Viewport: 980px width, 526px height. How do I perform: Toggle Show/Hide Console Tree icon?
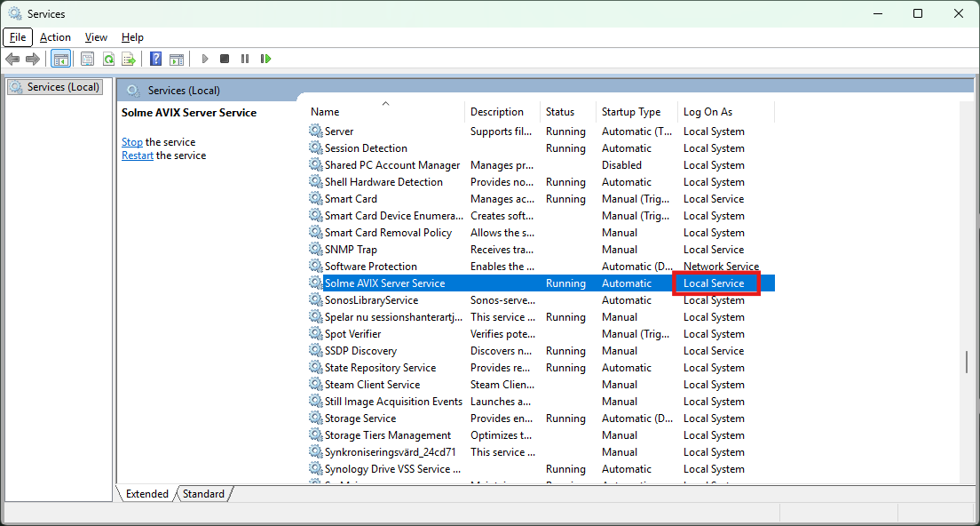click(x=60, y=59)
